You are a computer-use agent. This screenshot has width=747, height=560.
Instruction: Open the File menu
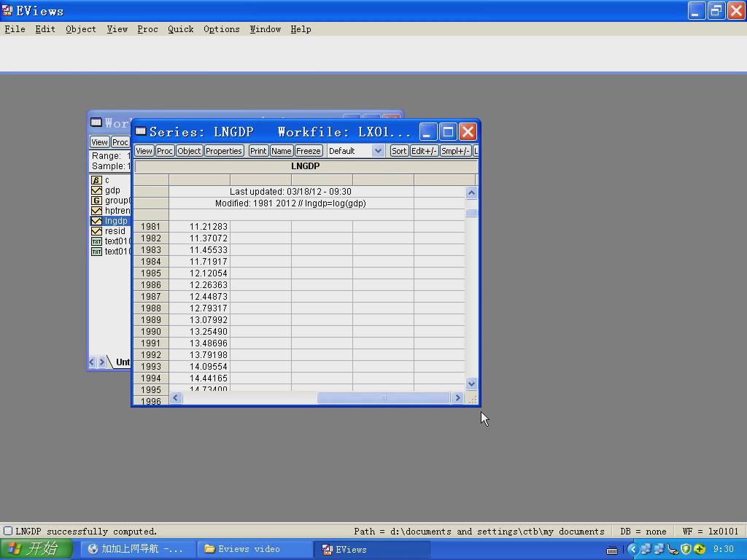(15, 29)
